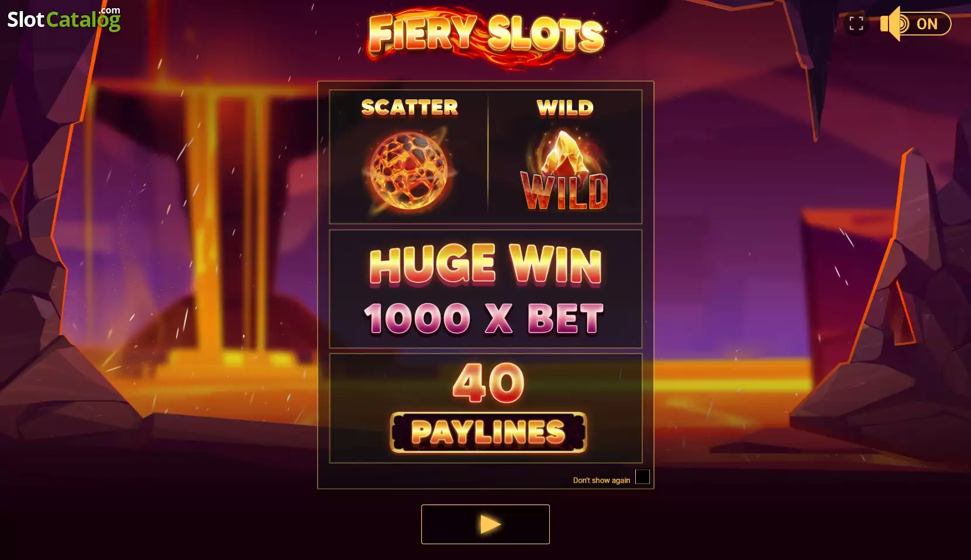The height and width of the screenshot is (560, 971).
Task: Click the 1000 X BET text
Action: [x=484, y=319]
